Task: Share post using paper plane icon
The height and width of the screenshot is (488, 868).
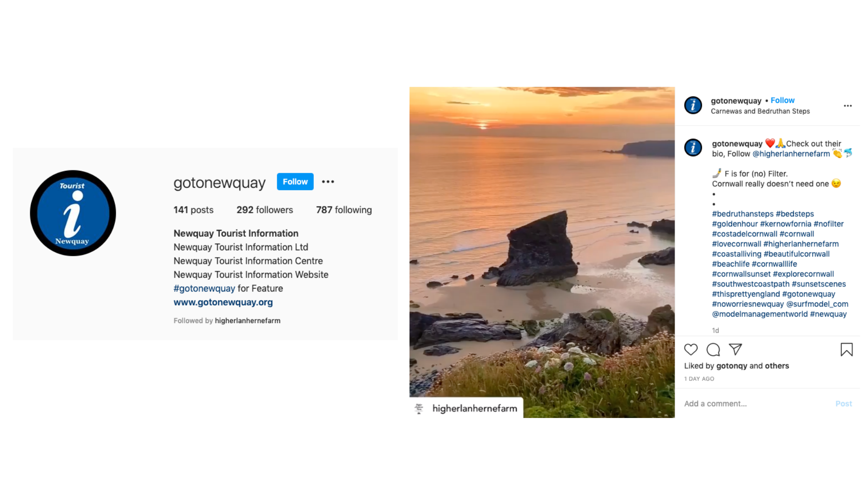Action: pyautogui.click(x=736, y=349)
